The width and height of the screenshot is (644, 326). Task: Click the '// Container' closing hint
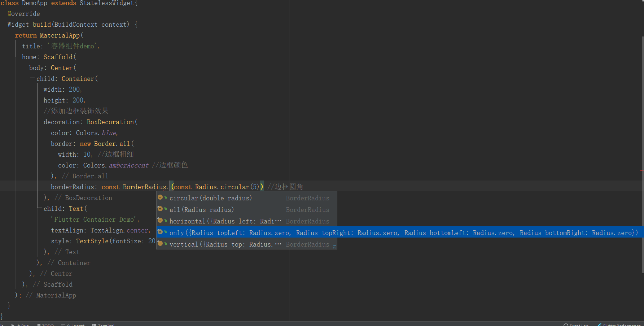coord(69,263)
